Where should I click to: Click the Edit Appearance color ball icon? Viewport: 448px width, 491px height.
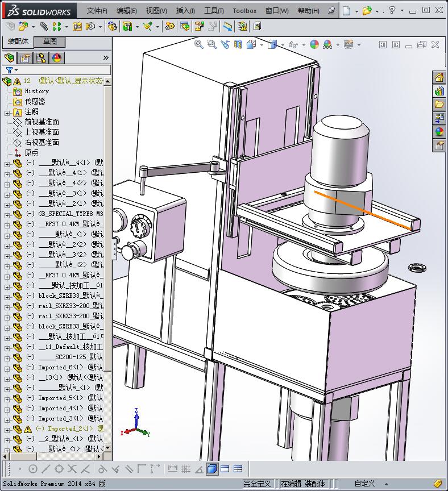[x=314, y=44]
